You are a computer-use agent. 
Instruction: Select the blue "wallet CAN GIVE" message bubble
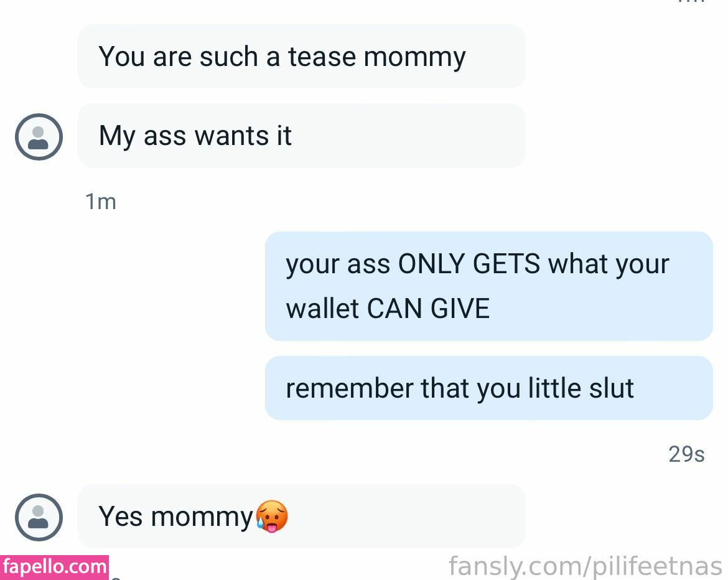point(489,286)
